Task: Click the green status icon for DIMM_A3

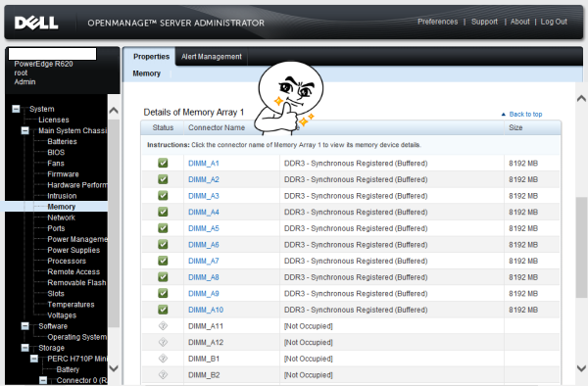Action: pos(163,196)
